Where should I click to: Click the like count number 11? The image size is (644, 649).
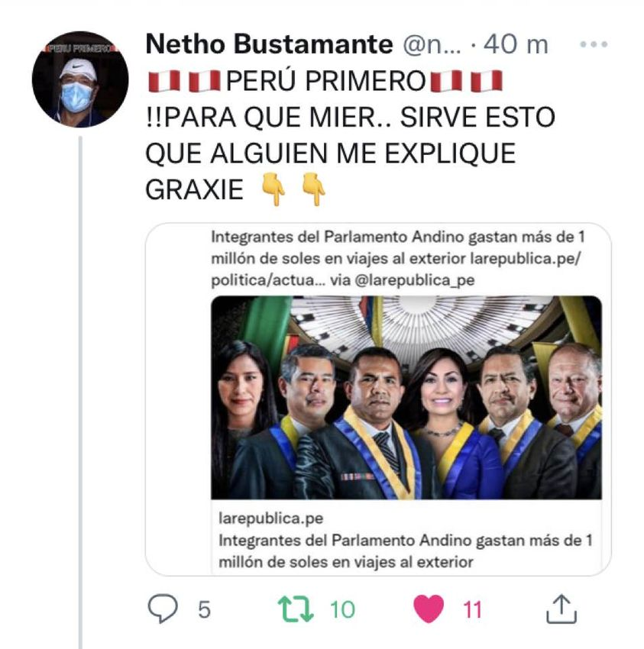pos(473,609)
